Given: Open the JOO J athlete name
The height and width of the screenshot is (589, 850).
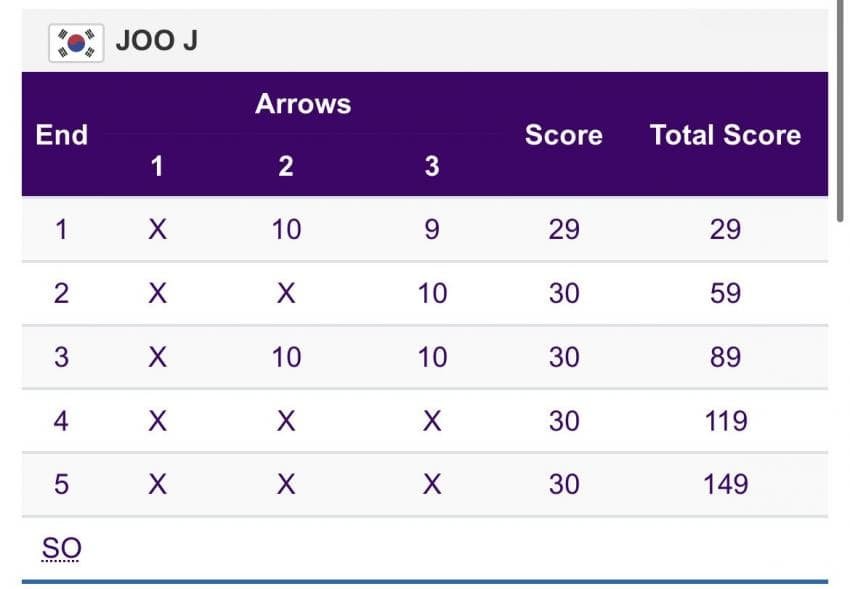Looking at the screenshot, I should (157, 41).
